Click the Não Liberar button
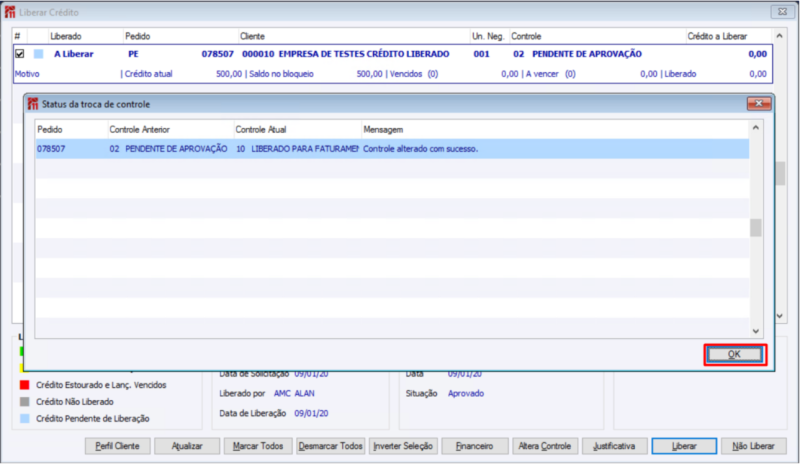 pyautogui.click(x=753, y=446)
